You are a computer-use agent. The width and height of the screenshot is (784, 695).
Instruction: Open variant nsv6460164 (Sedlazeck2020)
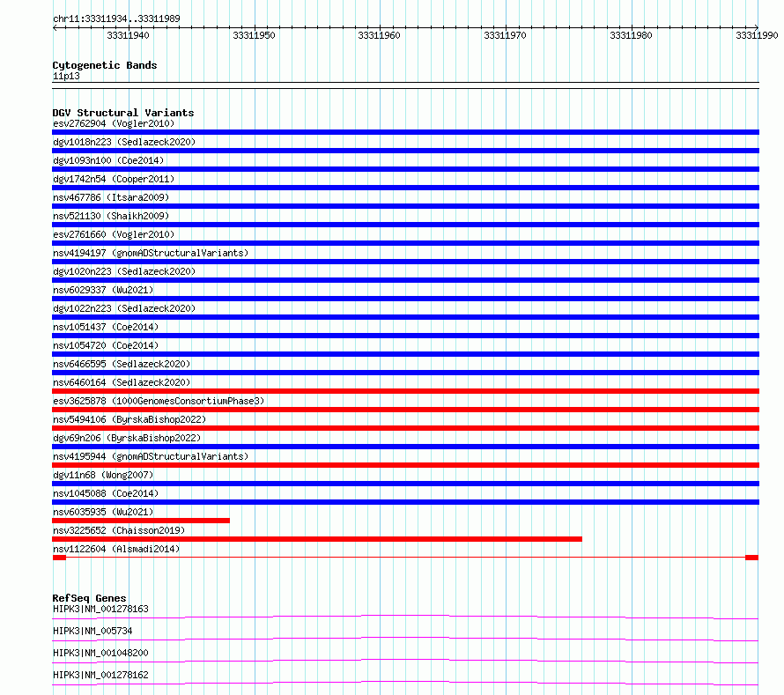[x=122, y=382]
